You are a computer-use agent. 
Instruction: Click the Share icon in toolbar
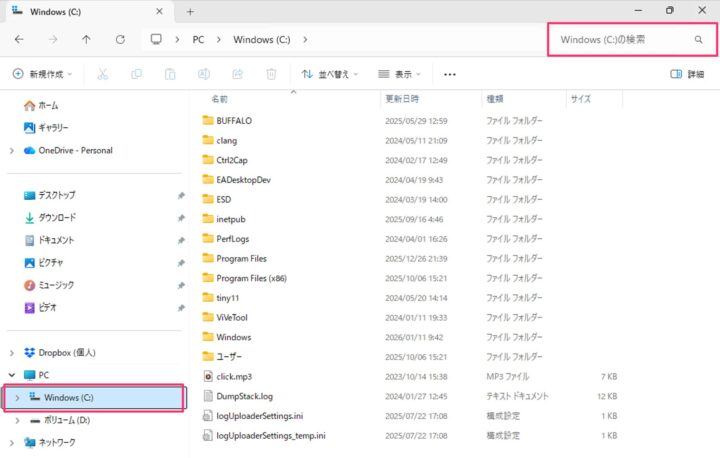(x=237, y=74)
